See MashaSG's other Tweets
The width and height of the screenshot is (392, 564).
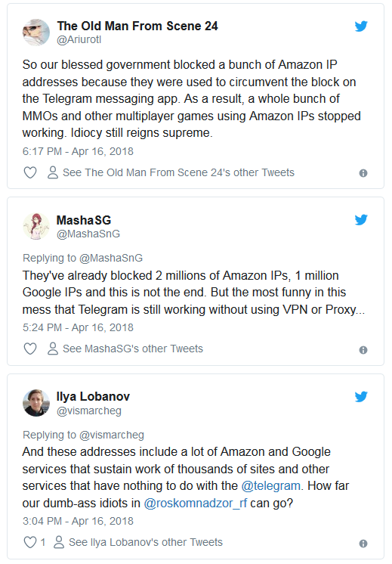point(125,349)
